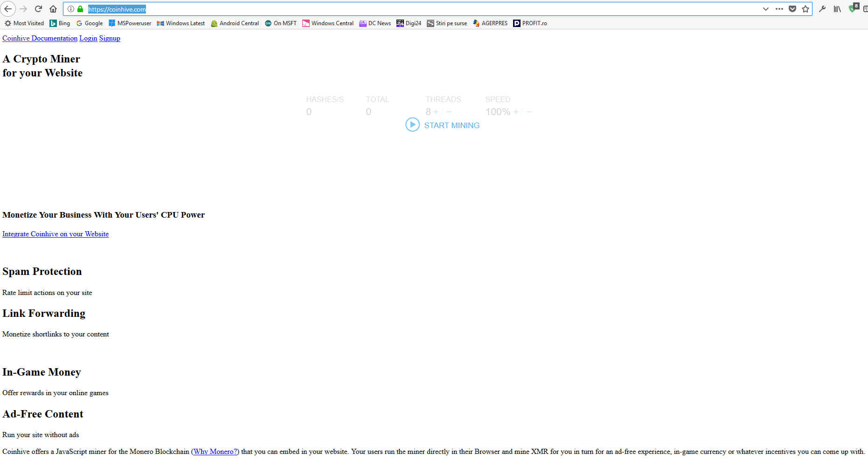Go to the browser home page
The image size is (868, 459).
pyautogui.click(x=53, y=9)
